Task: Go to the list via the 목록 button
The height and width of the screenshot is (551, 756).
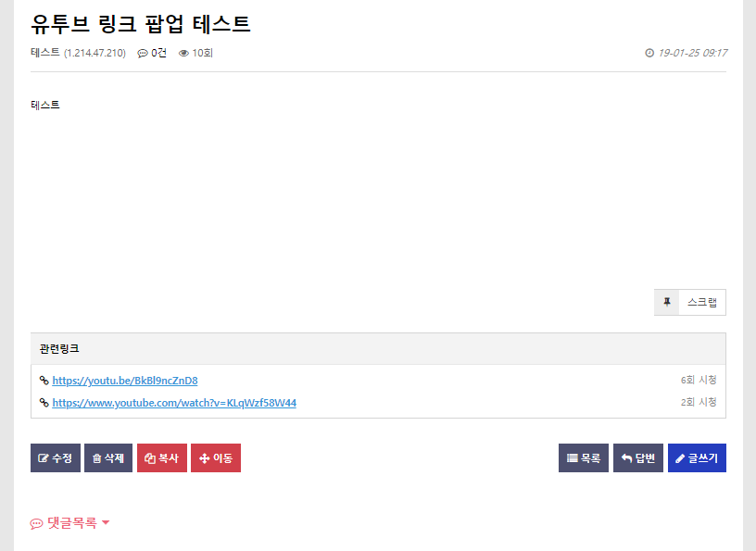Action: [x=584, y=458]
